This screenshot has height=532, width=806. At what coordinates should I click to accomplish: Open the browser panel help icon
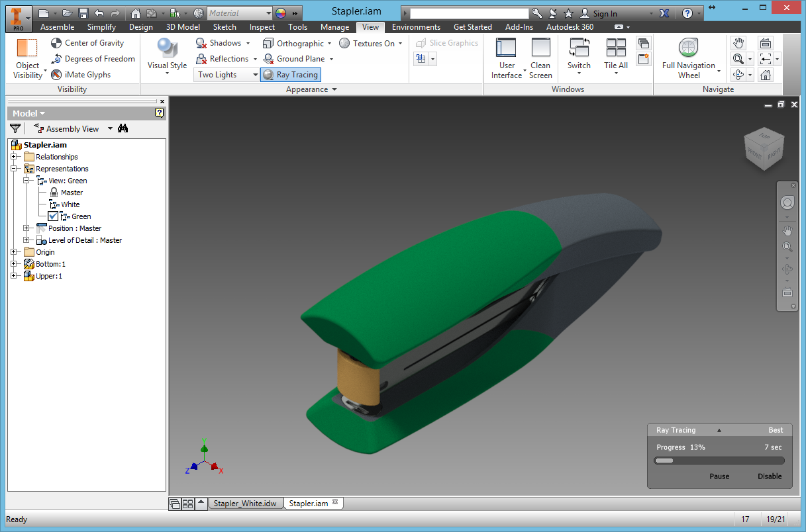tap(159, 113)
